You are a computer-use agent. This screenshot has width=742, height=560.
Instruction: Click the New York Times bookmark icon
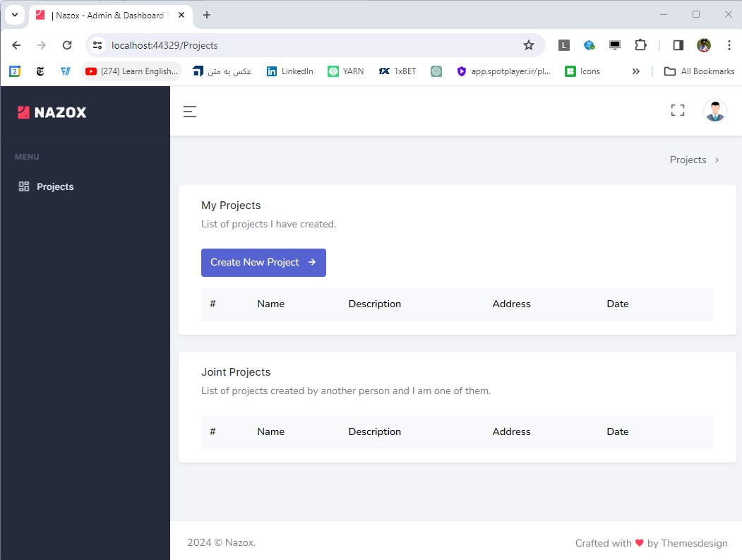tap(40, 71)
